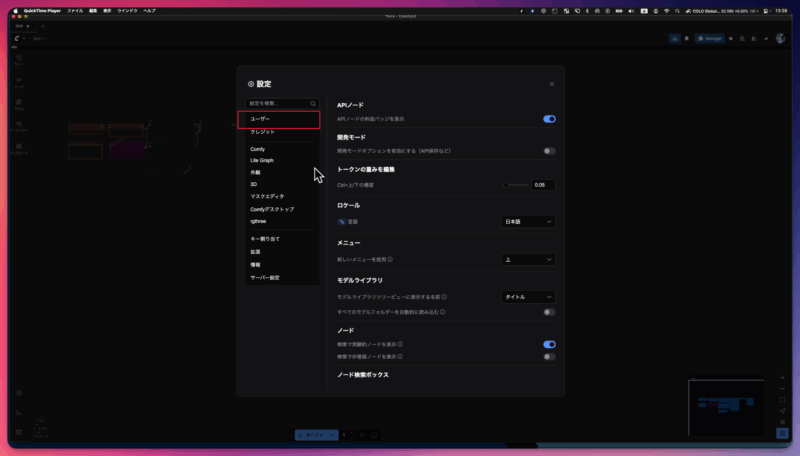Image resolution: width=800 pixels, height=456 pixels.
Task: Select マスクエディタ category in sidebar
Action: tap(267, 197)
